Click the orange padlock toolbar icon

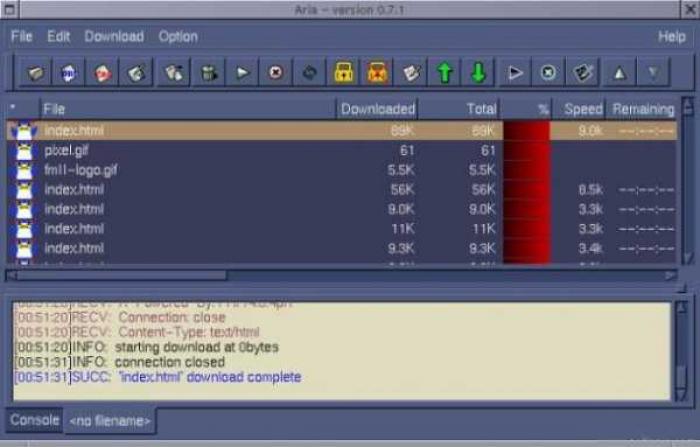377,72
